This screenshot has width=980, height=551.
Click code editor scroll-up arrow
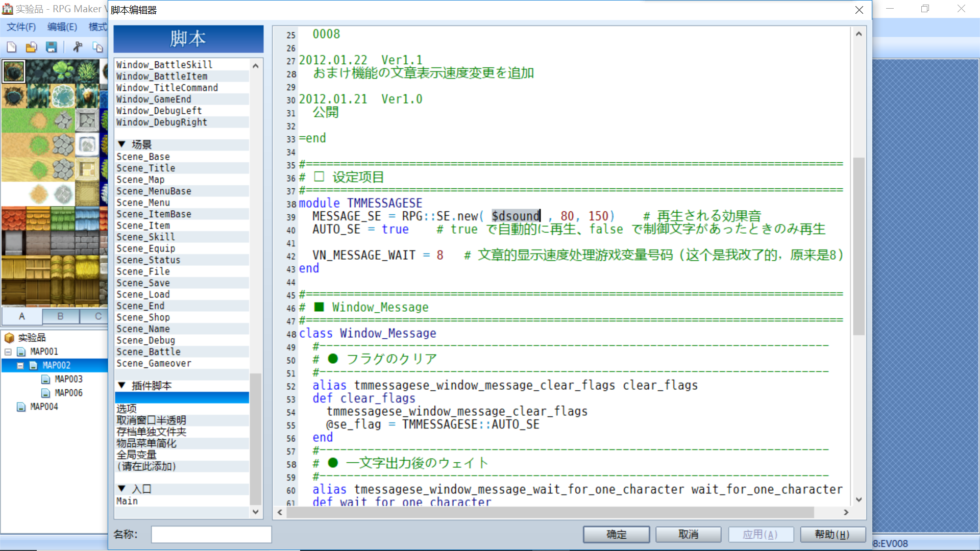(859, 34)
